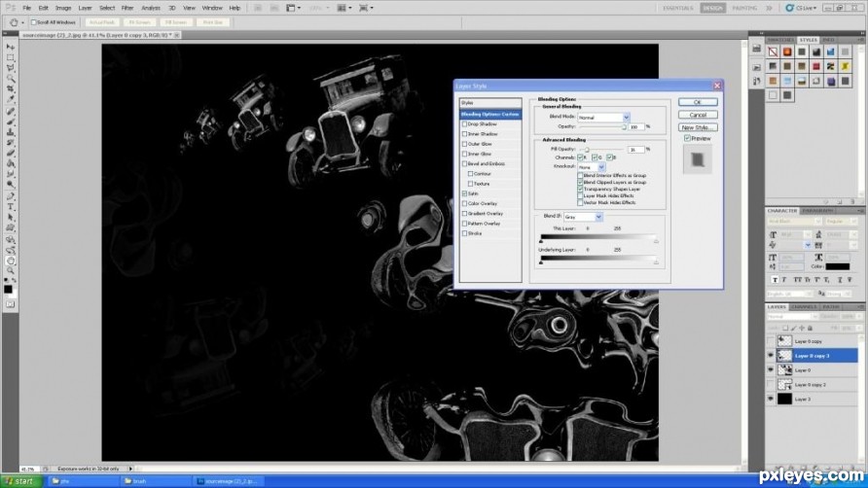Open the Blend Mode dropdown in Layer Style
Viewport: 868px width, 488px height.
pyautogui.click(x=603, y=118)
